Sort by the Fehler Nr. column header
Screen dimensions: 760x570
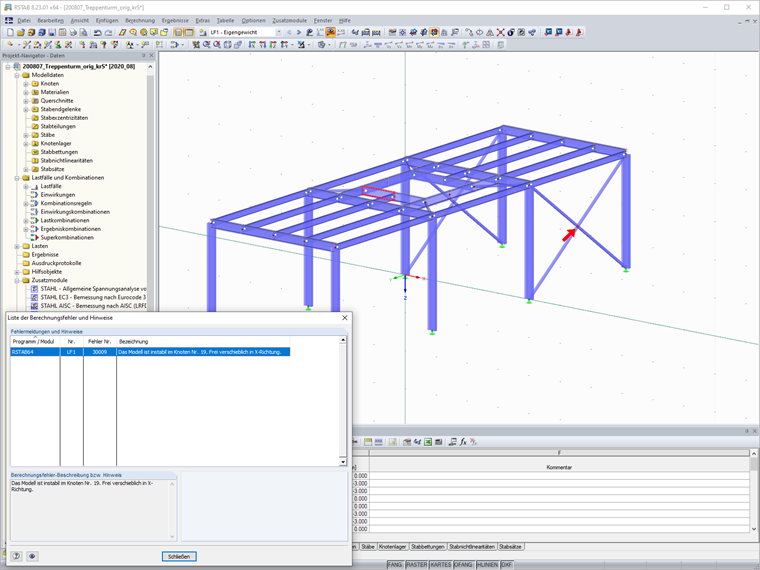[99, 341]
